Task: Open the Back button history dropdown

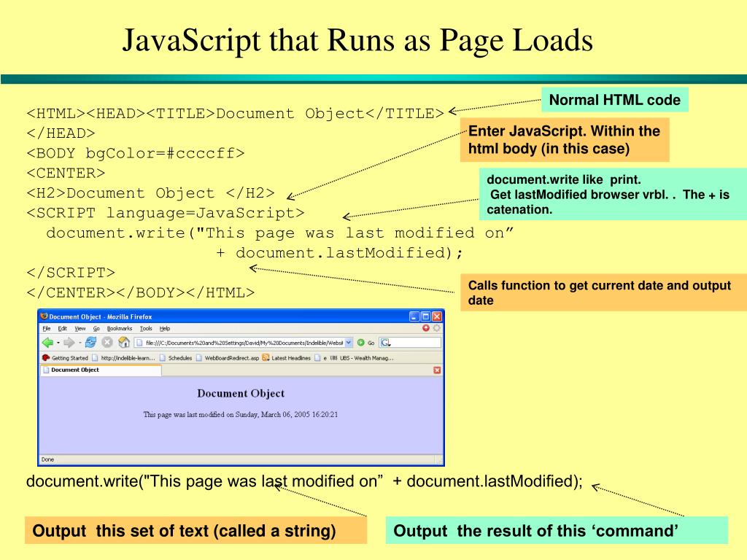Action: coord(58,343)
